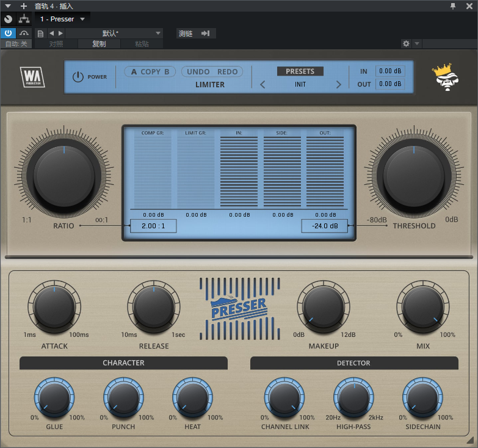Open the window menu triangle at top-left
The width and height of the screenshot is (478, 448).
point(8,5)
